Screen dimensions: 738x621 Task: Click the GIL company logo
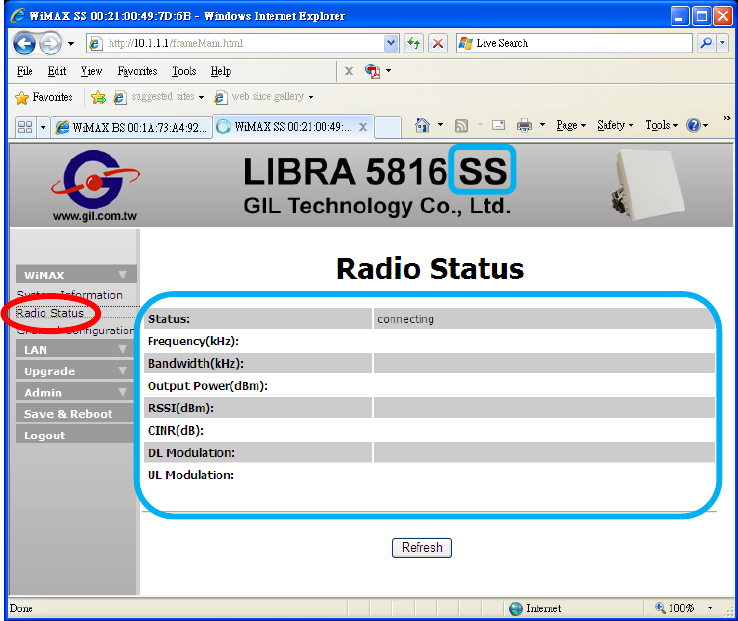coord(95,185)
